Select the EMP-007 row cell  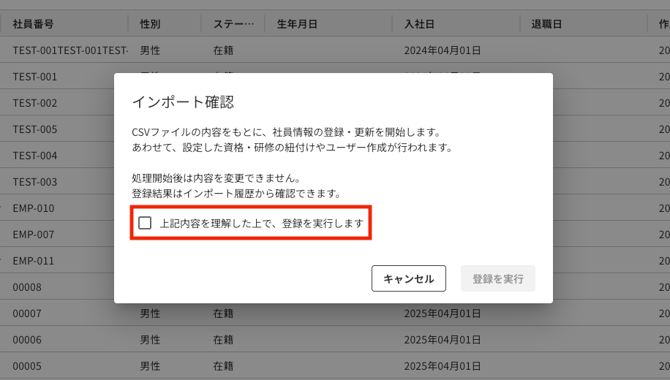(x=34, y=235)
